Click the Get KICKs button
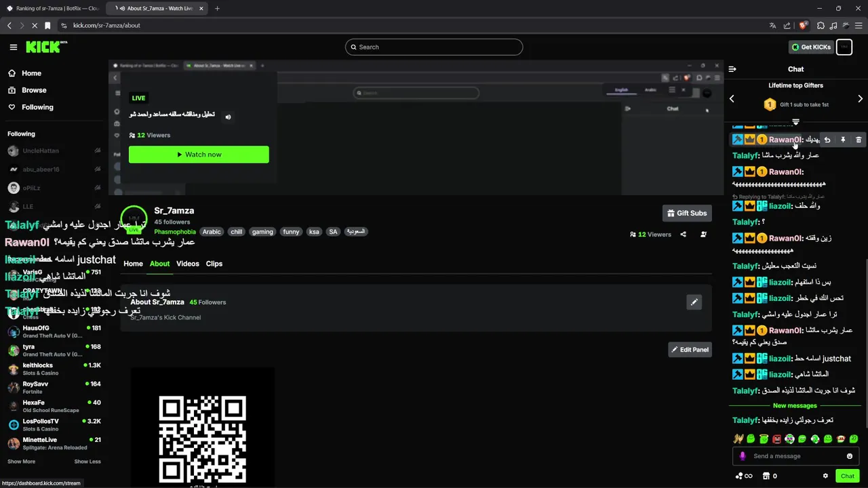Viewport: 868px width, 488px height. [810, 47]
